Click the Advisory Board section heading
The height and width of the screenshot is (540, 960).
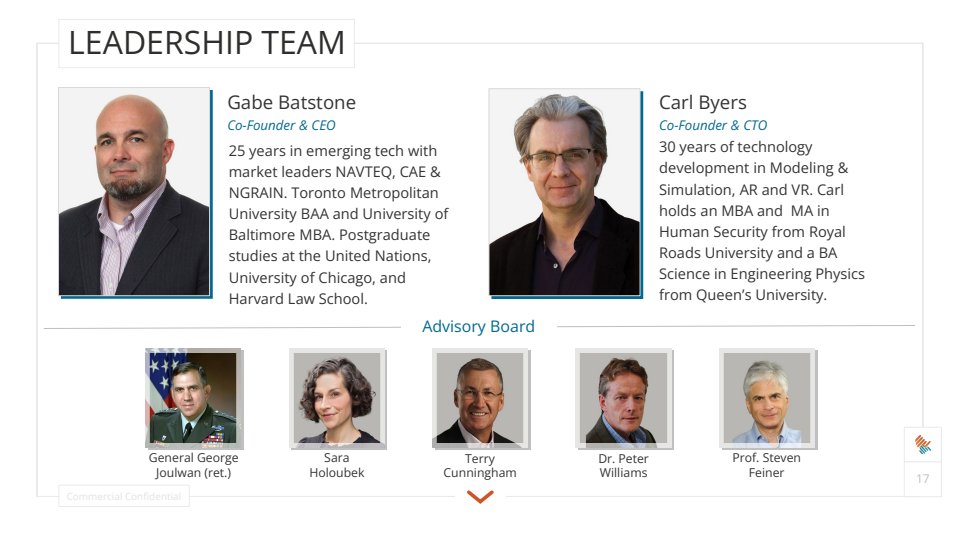(478, 326)
